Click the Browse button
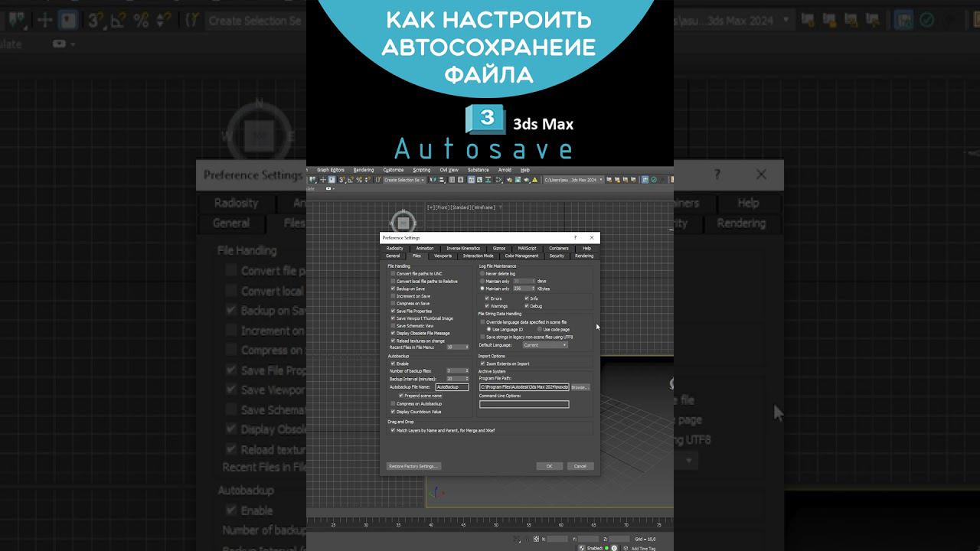This screenshot has width=980, height=551. [x=580, y=387]
